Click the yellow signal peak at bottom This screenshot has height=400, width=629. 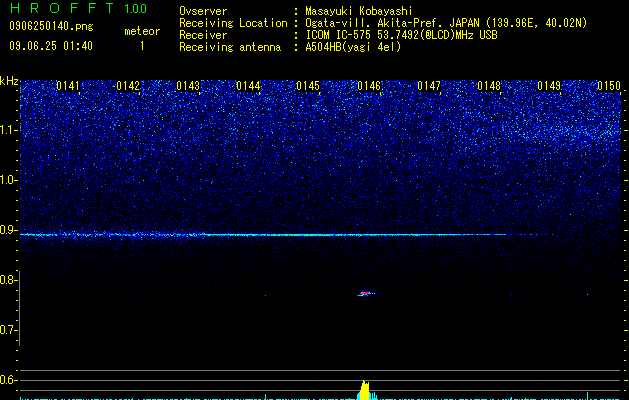(x=364, y=390)
